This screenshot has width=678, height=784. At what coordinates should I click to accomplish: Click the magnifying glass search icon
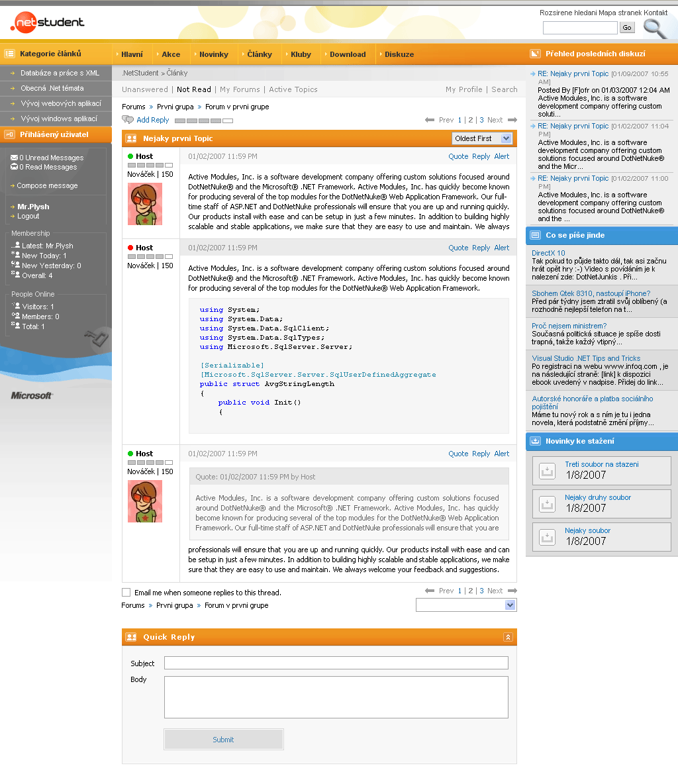click(655, 28)
